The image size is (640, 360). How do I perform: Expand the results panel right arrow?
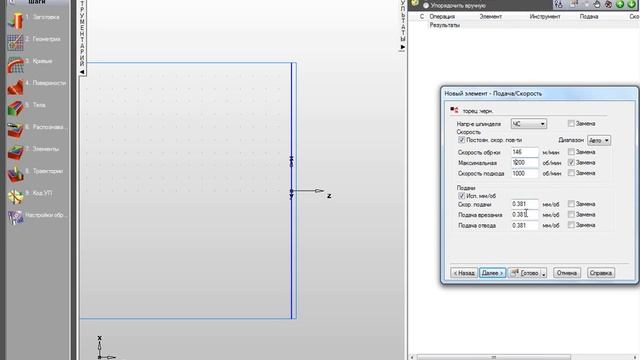point(403,47)
